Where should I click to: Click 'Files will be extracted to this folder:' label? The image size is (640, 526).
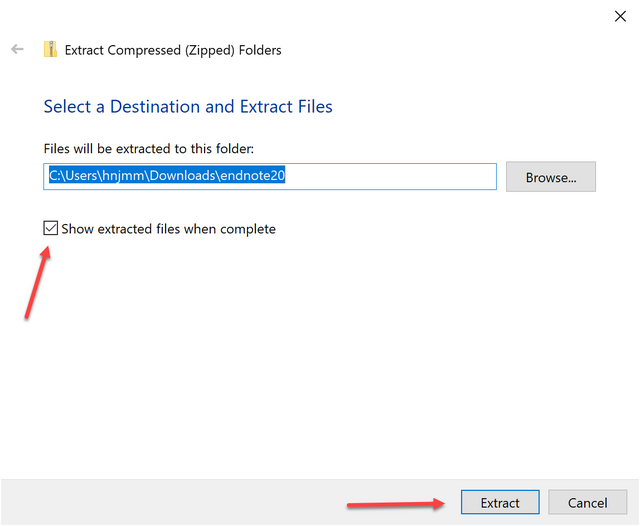(149, 149)
